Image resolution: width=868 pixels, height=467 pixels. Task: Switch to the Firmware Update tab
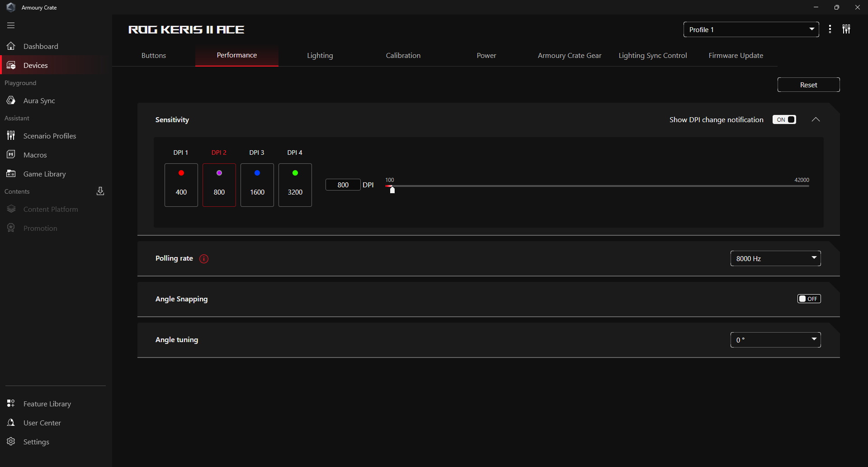[736, 55]
